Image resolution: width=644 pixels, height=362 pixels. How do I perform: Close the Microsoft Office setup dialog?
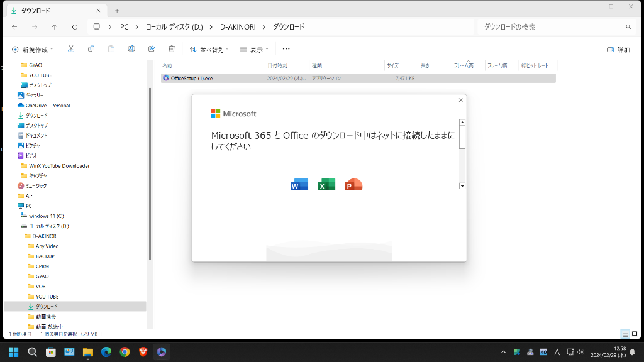click(x=461, y=100)
